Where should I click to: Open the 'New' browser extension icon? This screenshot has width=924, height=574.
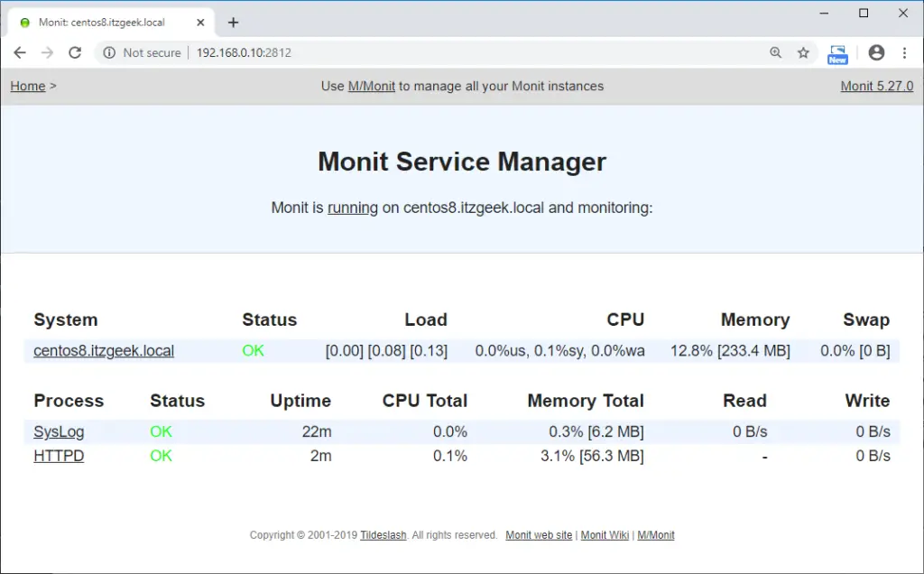pyautogui.click(x=837, y=53)
